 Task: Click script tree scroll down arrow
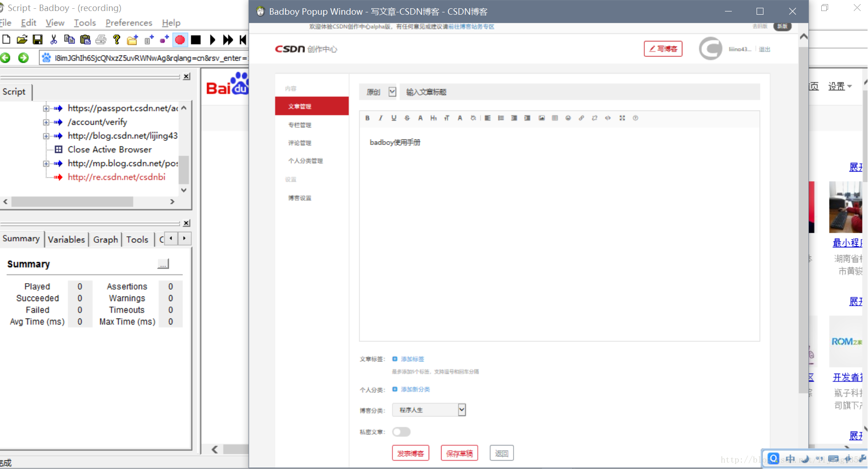pos(184,190)
